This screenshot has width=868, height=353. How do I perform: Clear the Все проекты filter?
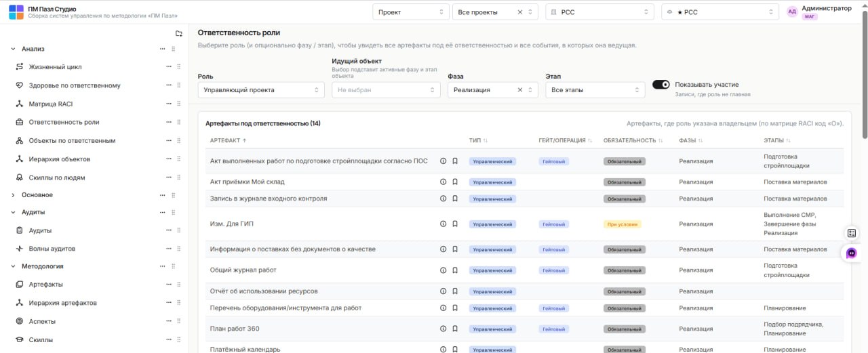click(x=520, y=12)
